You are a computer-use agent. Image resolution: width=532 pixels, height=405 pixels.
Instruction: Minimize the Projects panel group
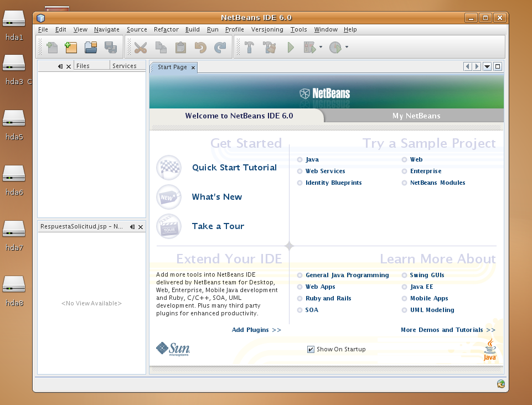pos(60,66)
